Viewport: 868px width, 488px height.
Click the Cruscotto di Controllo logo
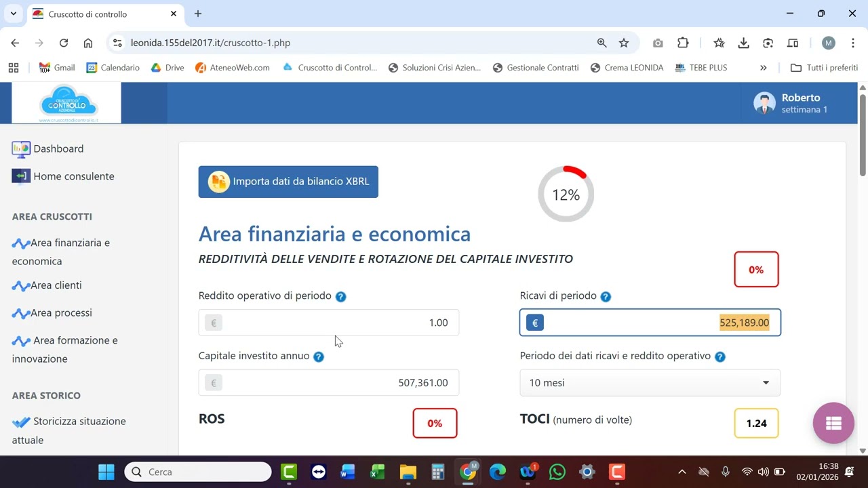(68, 103)
